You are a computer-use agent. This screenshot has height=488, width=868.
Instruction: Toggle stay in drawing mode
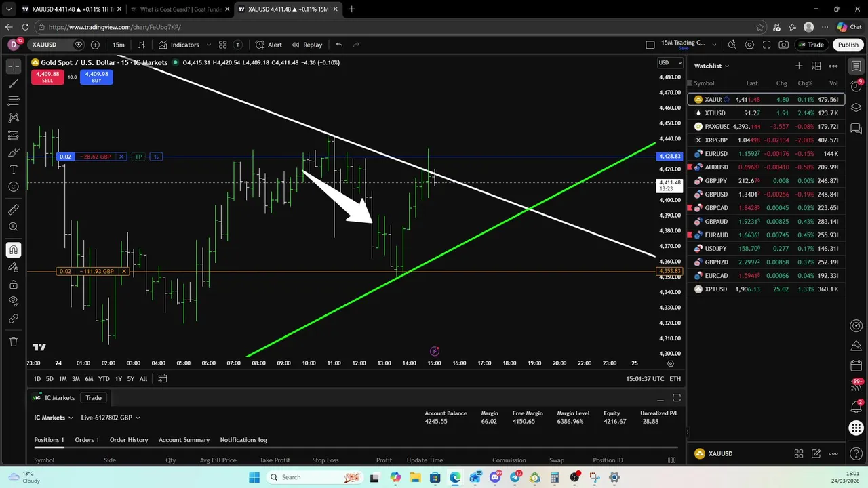[x=14, y=267]
